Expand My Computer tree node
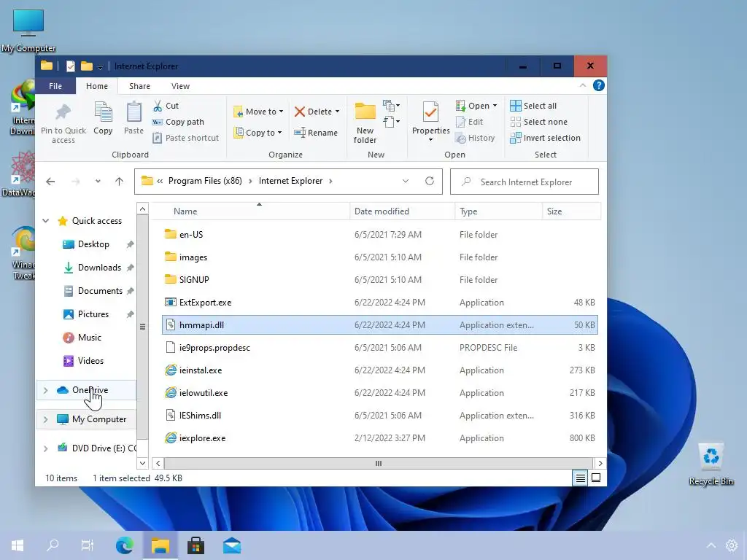This screenshot has height=560, width=747. click(x=46, y=419)
